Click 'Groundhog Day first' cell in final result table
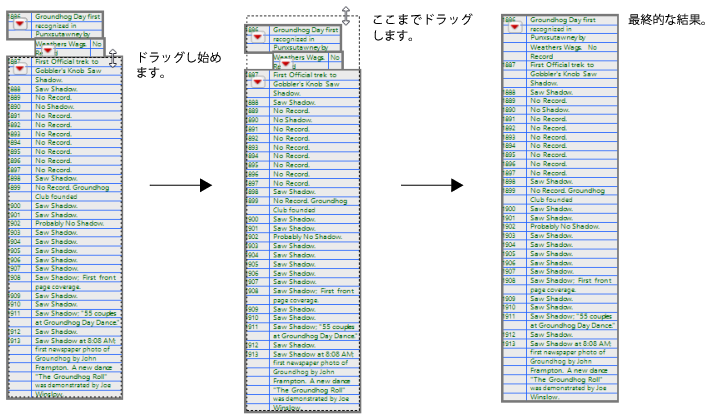This screenshot has width=718, height=416. 563,20
